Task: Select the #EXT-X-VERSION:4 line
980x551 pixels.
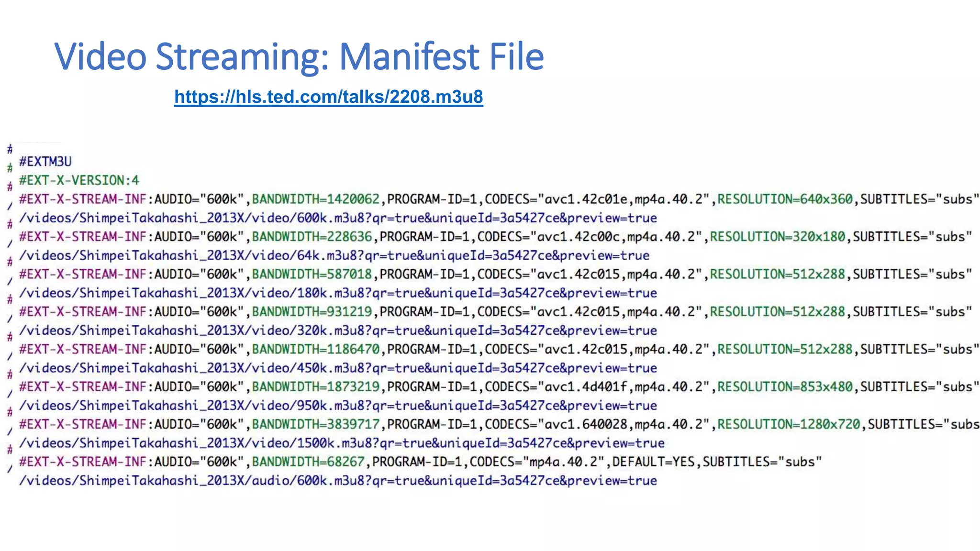Action: (x=79, y=180)
